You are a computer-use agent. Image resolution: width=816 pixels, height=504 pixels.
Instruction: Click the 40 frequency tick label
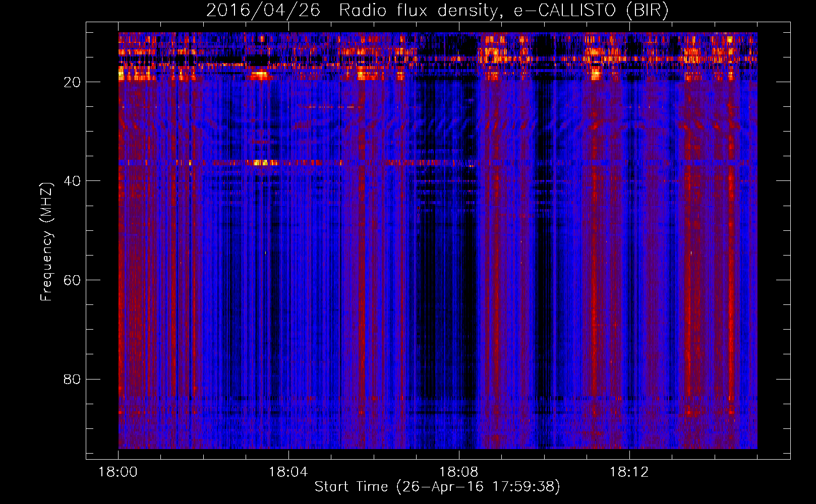click(x=73, y=181)
